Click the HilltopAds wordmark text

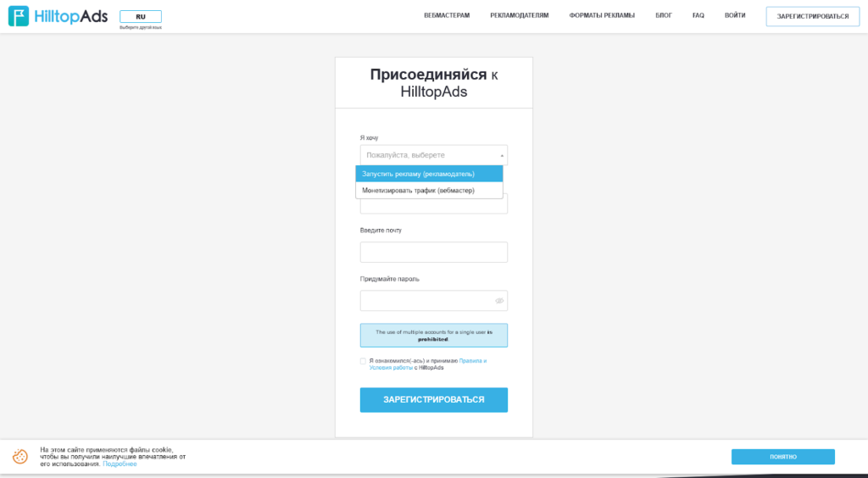71,17
